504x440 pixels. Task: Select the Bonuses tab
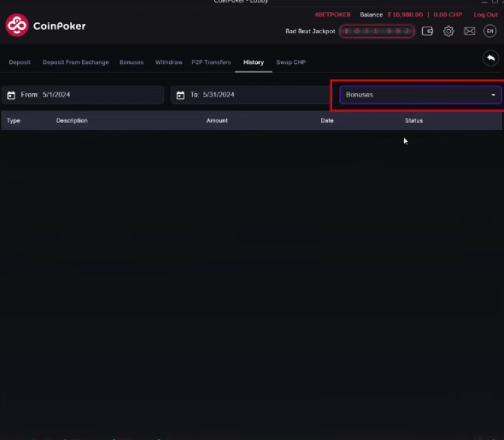tap(131, 63)
